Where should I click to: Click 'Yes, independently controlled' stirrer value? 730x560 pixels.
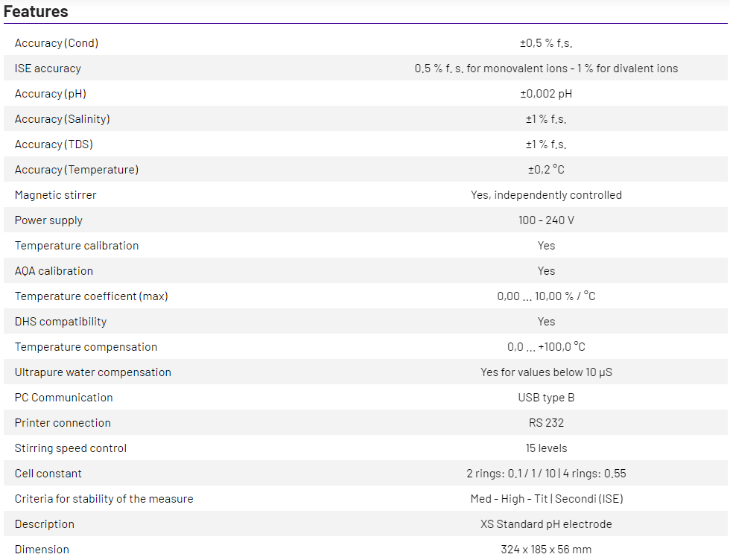546,195
